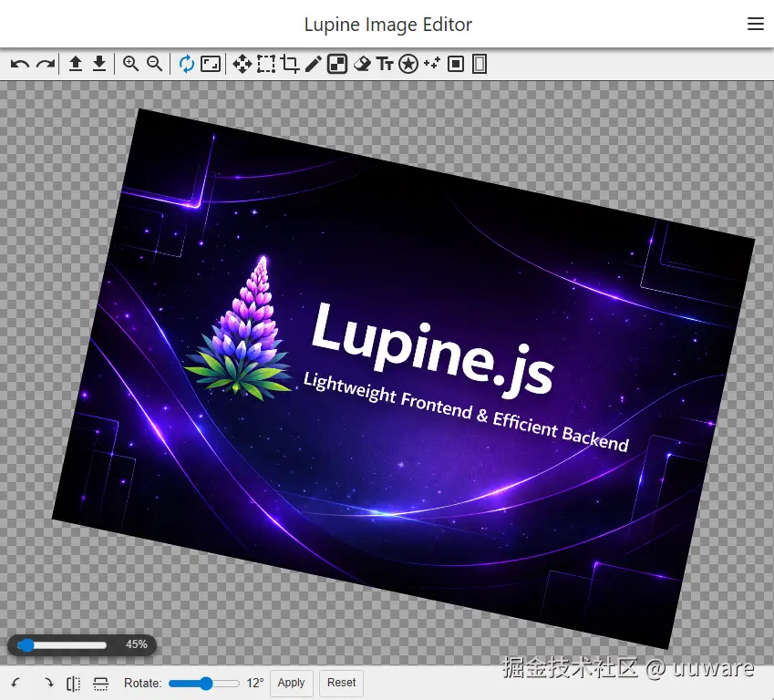
Task: Reset the rotation adjustment
Action: [341, 683]
